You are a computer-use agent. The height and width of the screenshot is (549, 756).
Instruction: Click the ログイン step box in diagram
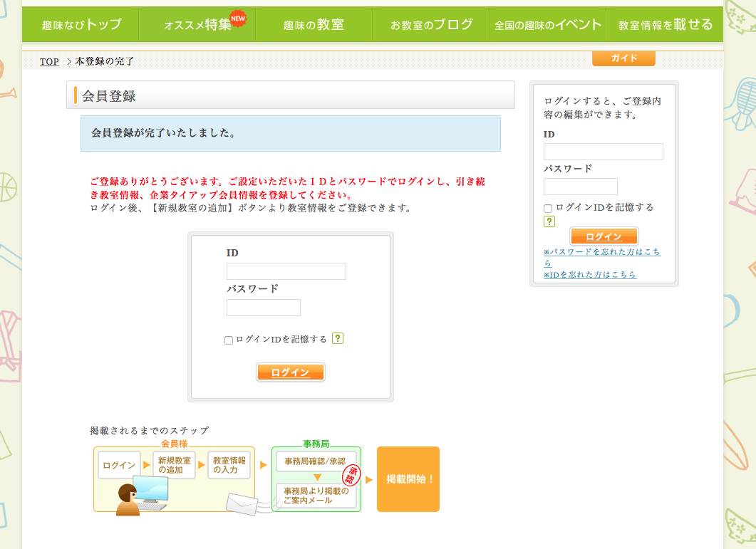pos(119,465)
